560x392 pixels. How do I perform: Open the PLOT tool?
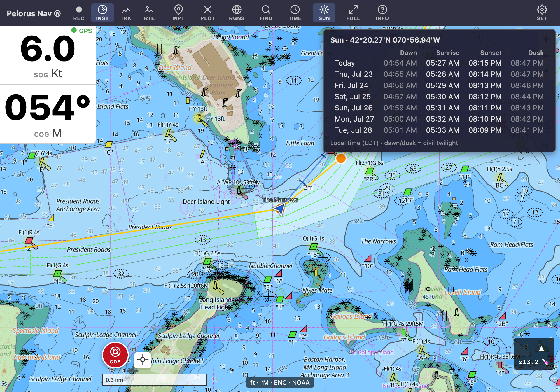click(x=207, y=13)
